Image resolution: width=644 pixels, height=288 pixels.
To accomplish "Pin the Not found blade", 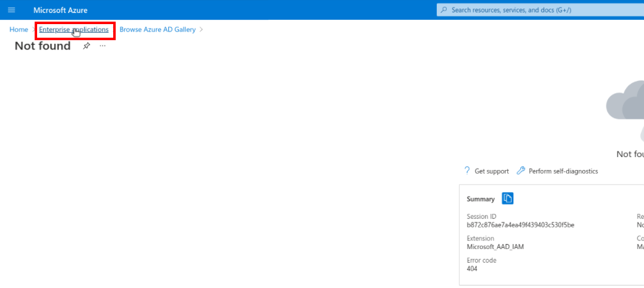I will (x=86, y=46).
